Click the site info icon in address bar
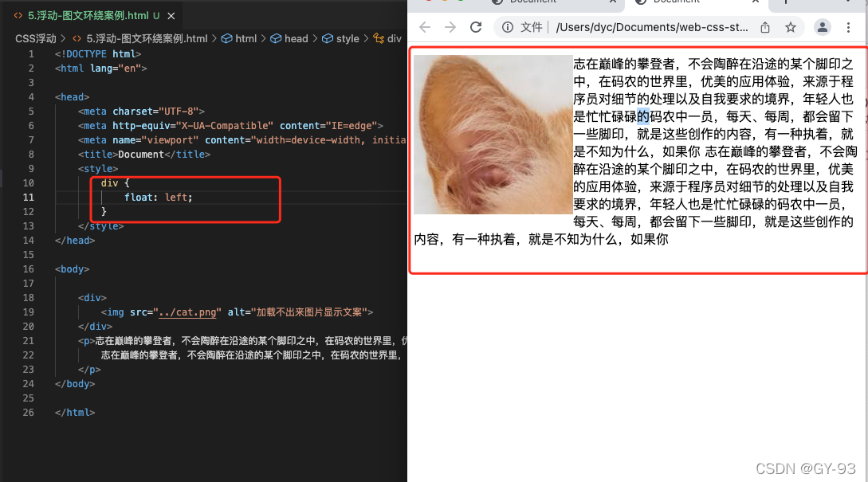 (508, 27)
